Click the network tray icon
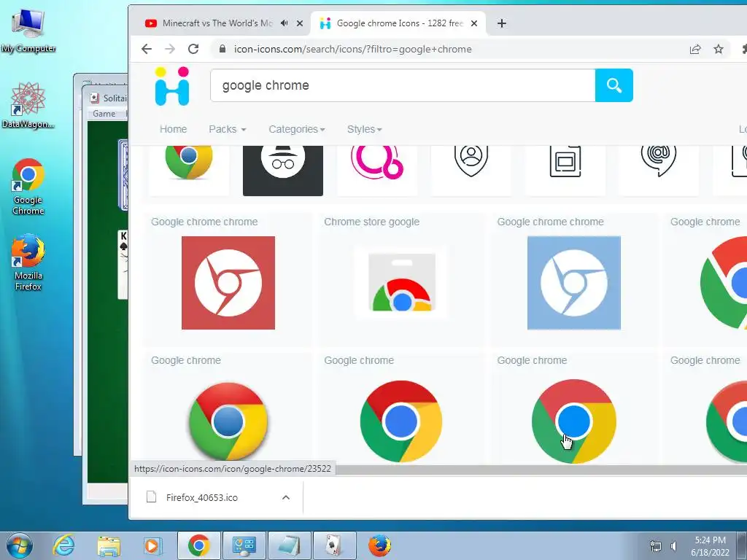The width and height of the screenshot is (747, 560). [656, 546]
